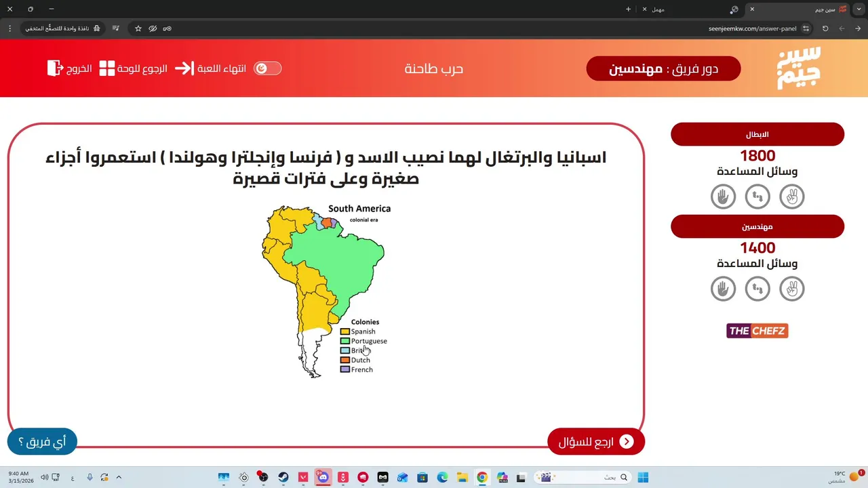The image size is (868, 488).
Task: Use the swap arrows lifeline for مهندسين team
Action: pyautogui.click(x=757, y=289)
